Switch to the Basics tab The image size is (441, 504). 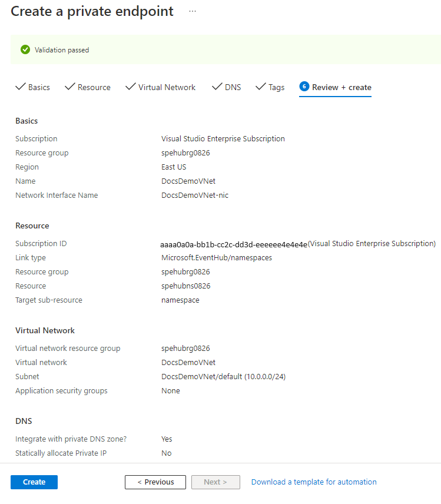[38, 87]
